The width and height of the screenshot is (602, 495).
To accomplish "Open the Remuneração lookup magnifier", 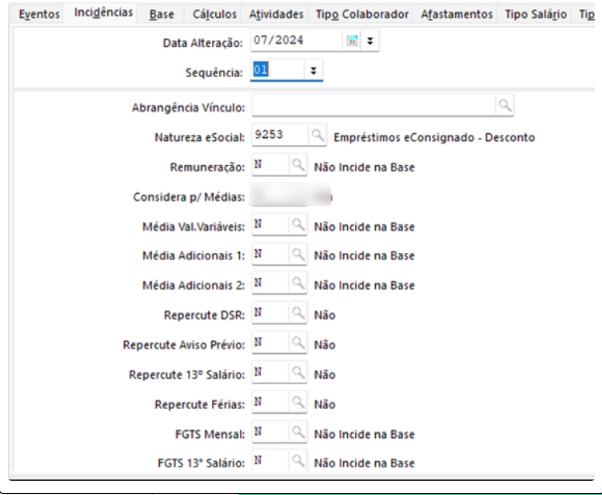I will [298, 165].
